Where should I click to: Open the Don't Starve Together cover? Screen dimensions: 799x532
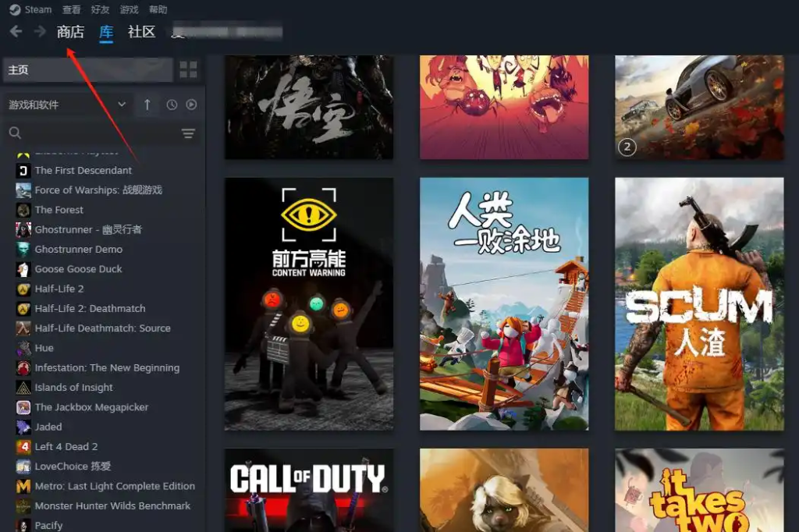click(x=504, y=107)
